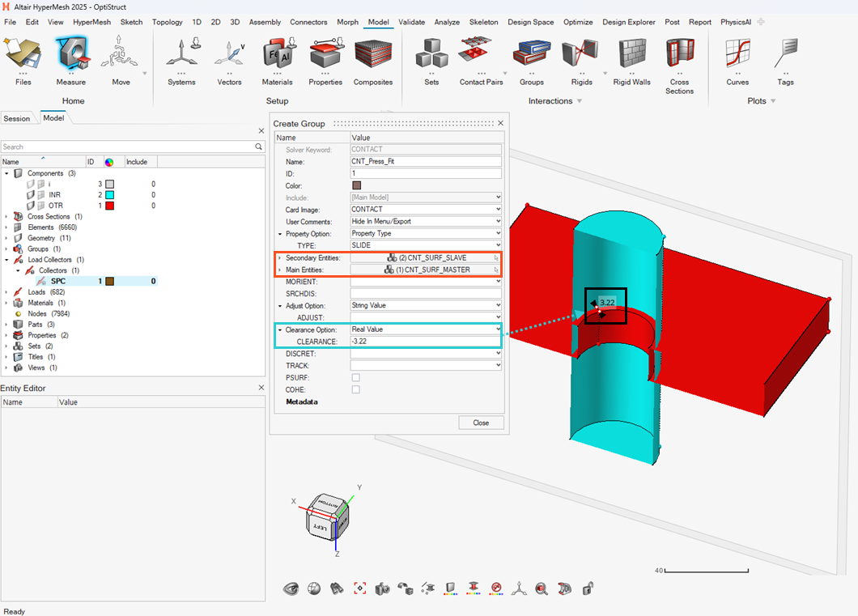Screen dimensions: 858x616
Task: Expand the Interactions group arrow
Action: tap(580, 101)
